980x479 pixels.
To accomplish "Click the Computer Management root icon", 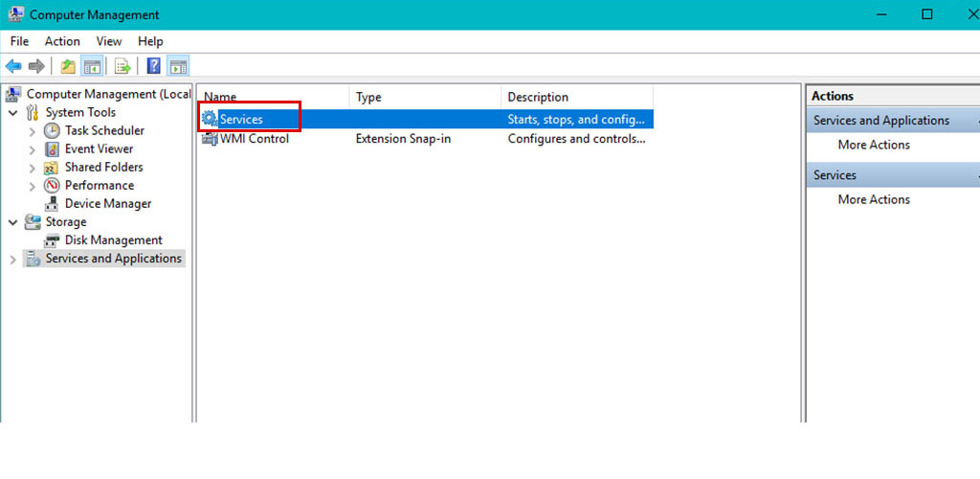I will (x=13, y=95).
